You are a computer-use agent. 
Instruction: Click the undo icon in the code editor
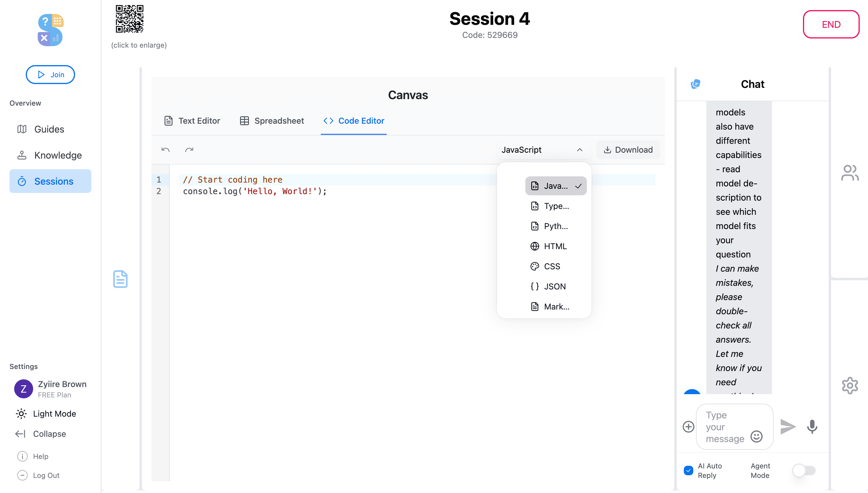point(166,149)
